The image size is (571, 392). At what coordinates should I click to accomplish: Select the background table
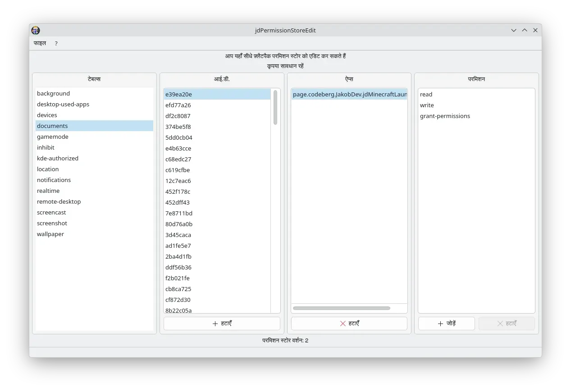point(94,93)
